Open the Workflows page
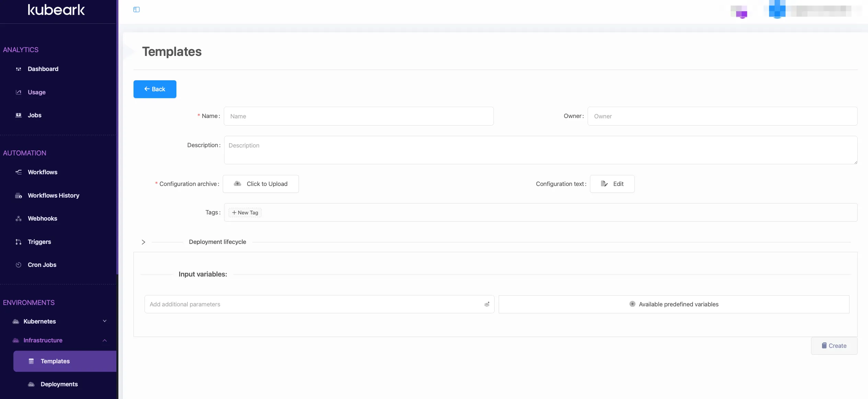The height and width of the screenshot is (399, 868). tap(43, 172)
